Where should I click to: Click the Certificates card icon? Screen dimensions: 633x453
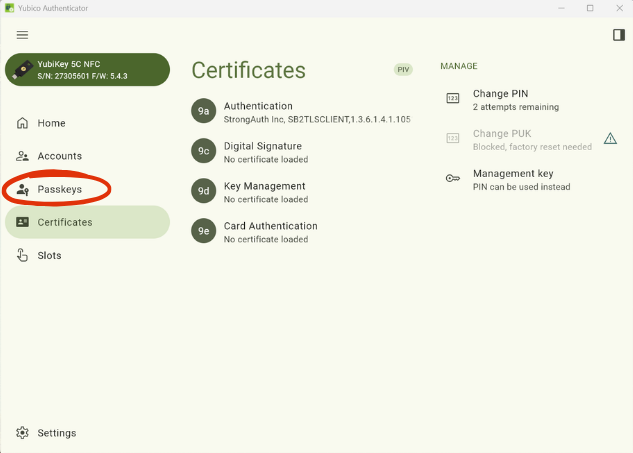coord(22,222)
